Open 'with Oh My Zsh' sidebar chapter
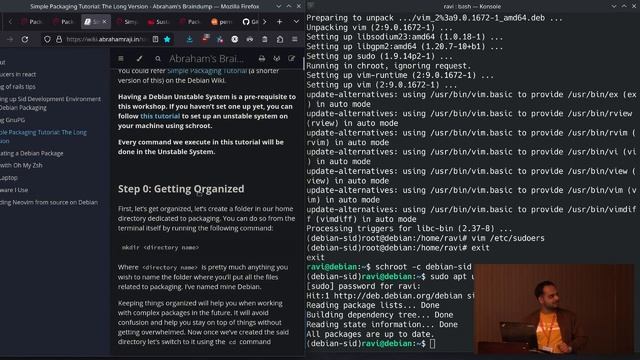 click(21, 165)
